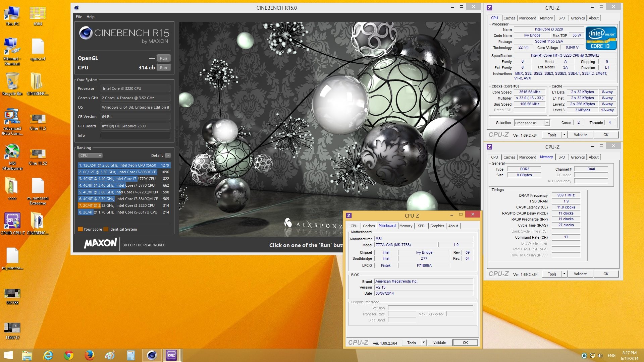Select ranking row Core i3-3220 CPU

point(124,205)
